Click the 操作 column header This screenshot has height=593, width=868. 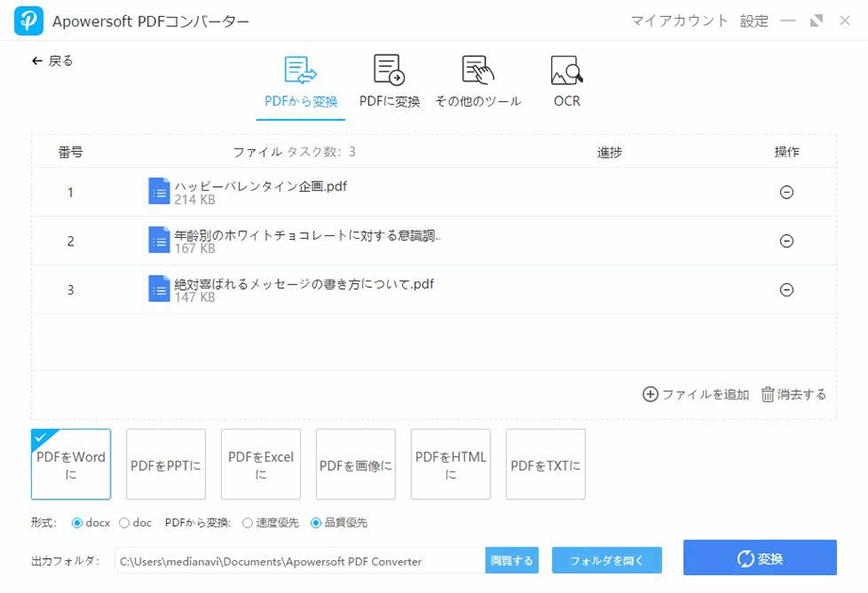click(787, 152)
